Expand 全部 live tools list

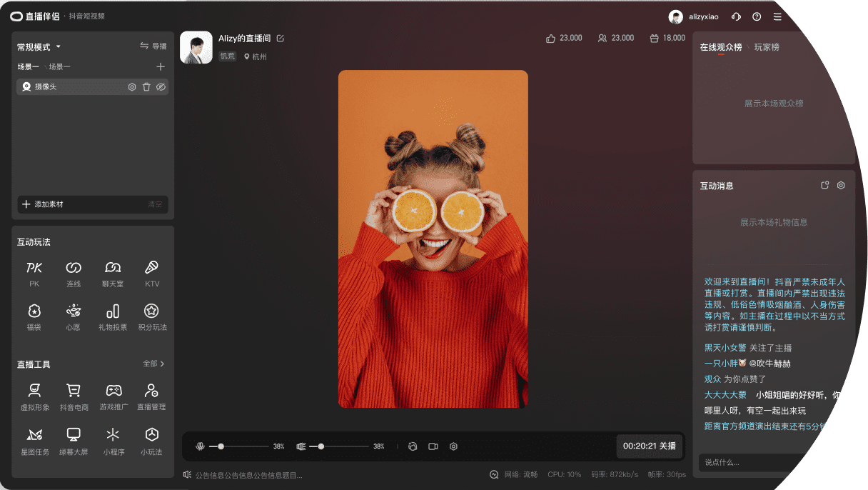pyautogui.click(x=153, y=364)
